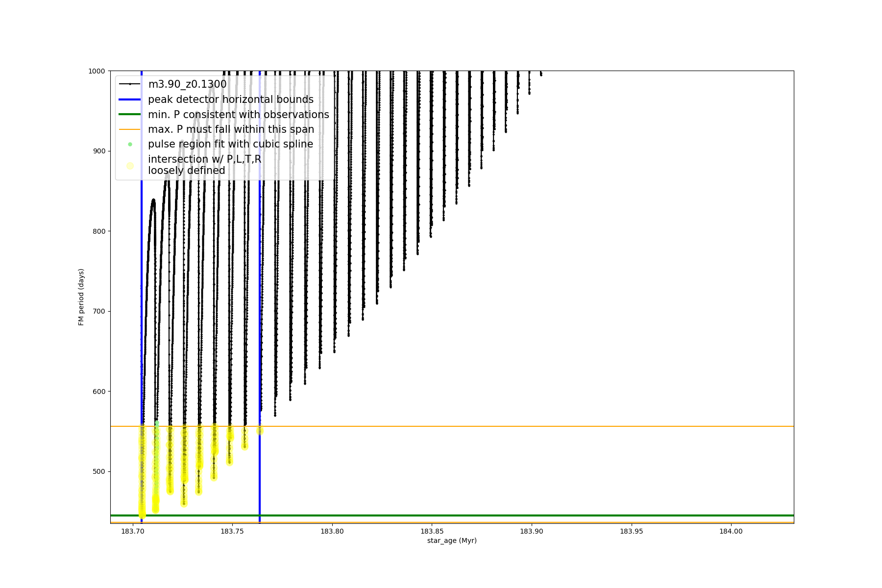
Task: Click the orange line swatch in legend
Action: click(130, 129)
